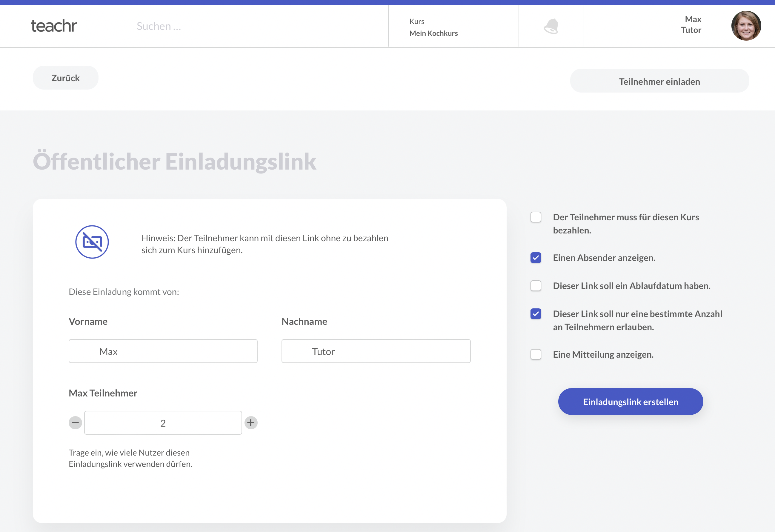Increase max participants with plus button
This screenshot has width=775, height=532.
(251, 423)
